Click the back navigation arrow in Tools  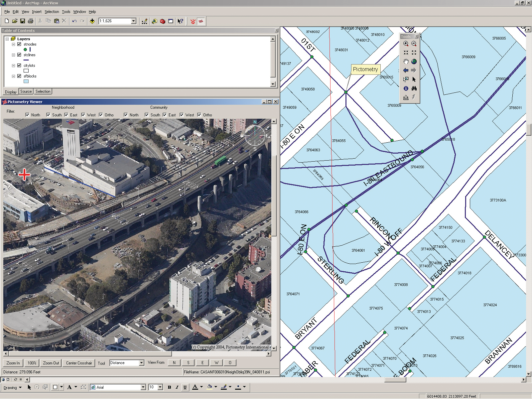(x=406, y=70)
